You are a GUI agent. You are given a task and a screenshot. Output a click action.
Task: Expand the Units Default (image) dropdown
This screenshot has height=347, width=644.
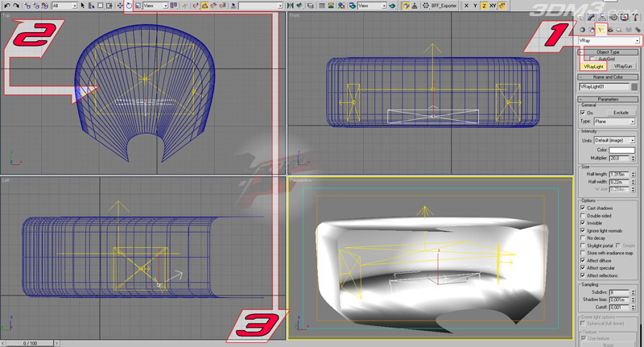click(x=616, y=140)
